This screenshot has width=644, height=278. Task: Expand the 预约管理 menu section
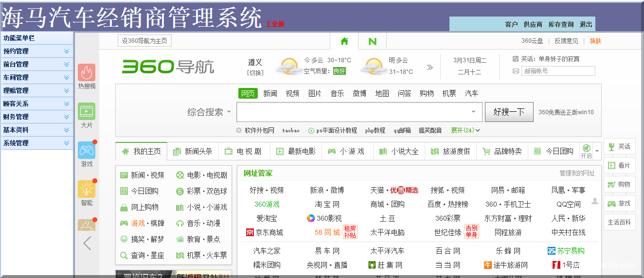pyautogui.click(x=37, y=51)
